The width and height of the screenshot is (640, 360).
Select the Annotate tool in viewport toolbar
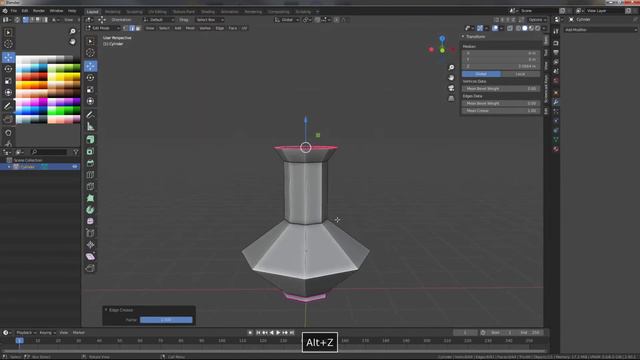tap(90, 115)
